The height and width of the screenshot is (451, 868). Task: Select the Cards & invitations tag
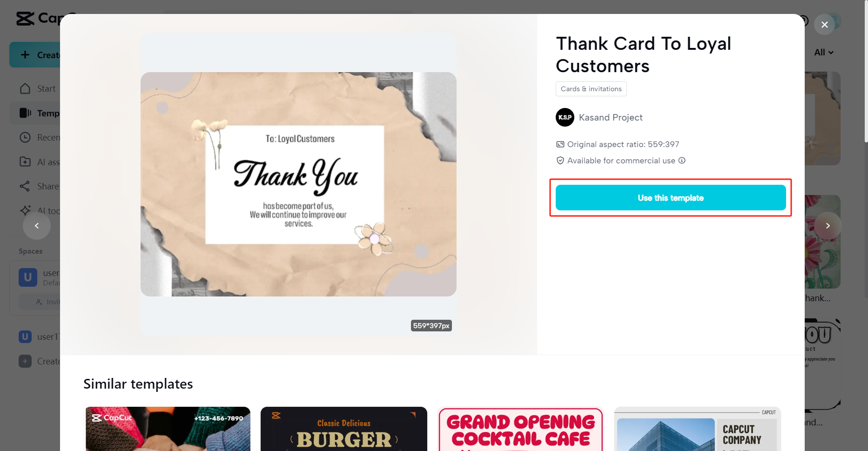tap(591, 89)
